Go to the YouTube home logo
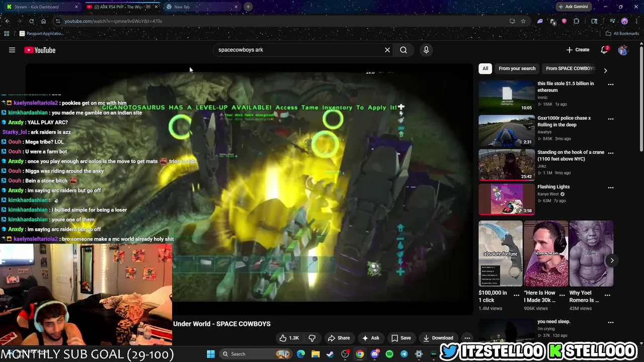This screenshot has height=362, width=644. coord(40,50)
